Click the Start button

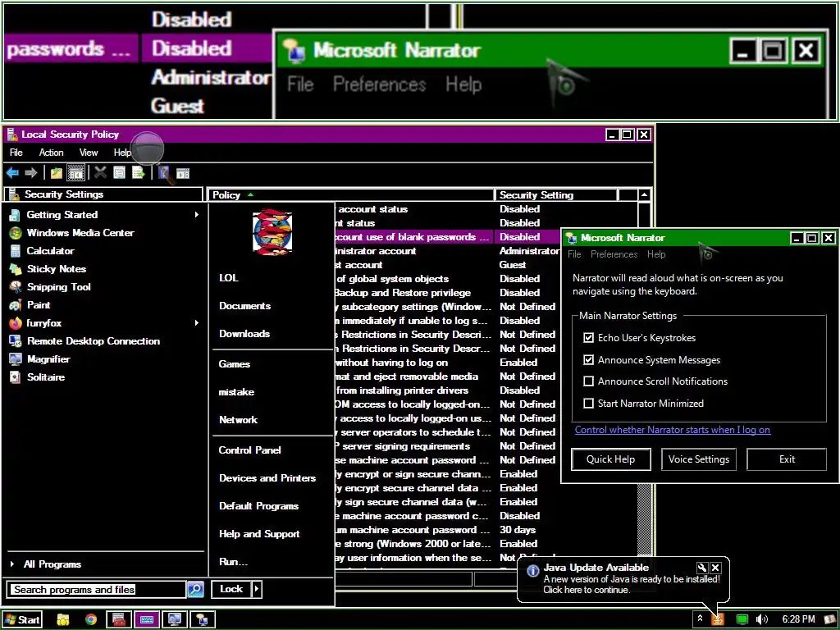coord(22,620)
